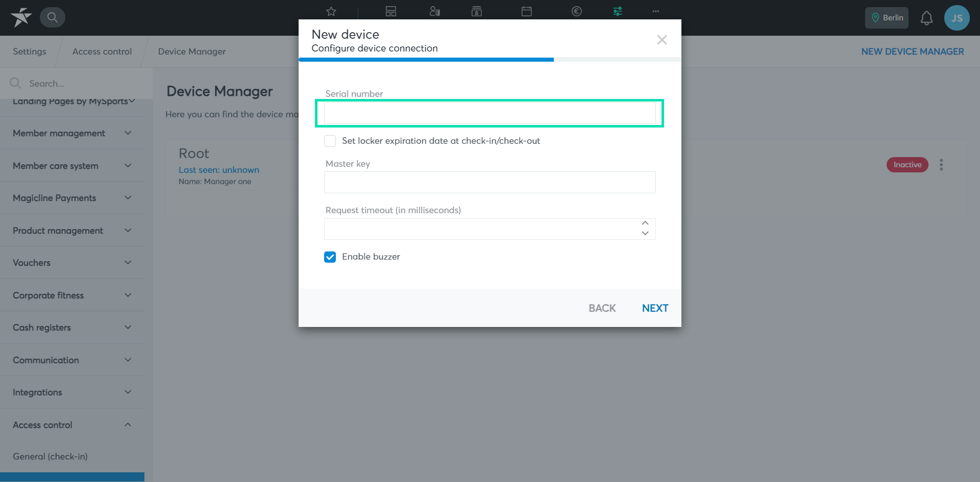The height and width of the screenshot is (482, 980).
Task: Open the dashboard layout icon
Action: coord(391,11)
